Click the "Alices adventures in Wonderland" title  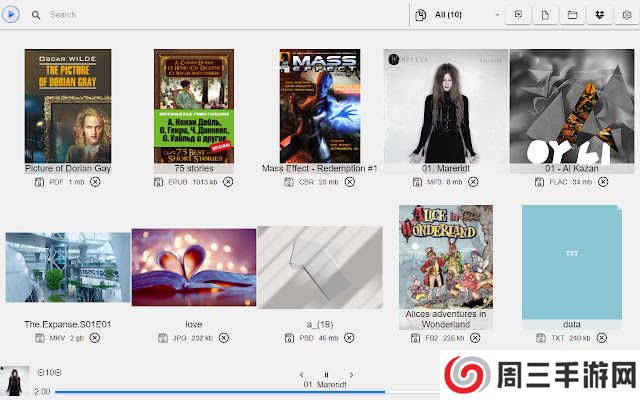click(x=446, y=319)
